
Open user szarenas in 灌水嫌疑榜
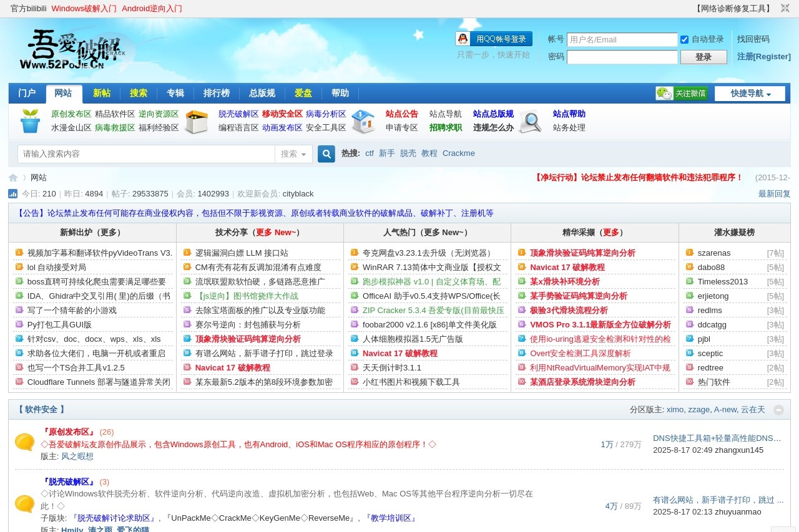(x=714, y=253)
